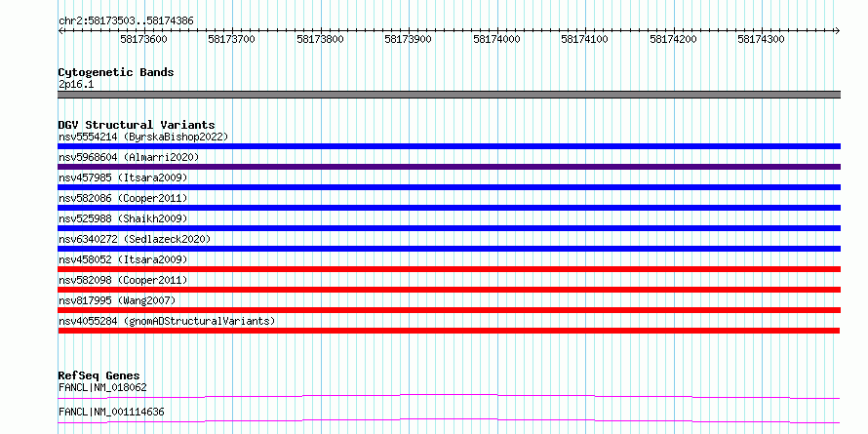Click ruler position 58173600
This screenshot has width=868, height=434.
[x=143, y=40]
